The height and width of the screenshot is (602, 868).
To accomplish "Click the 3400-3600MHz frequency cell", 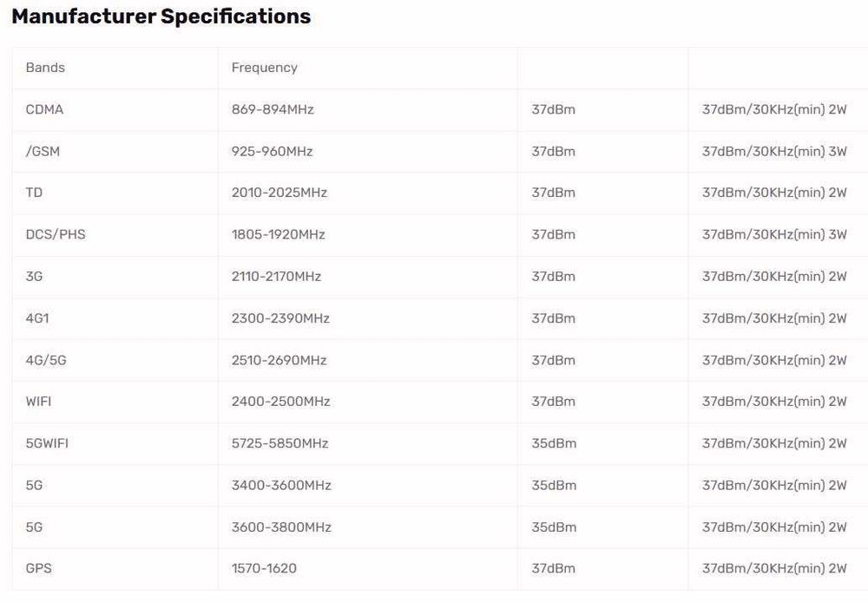I will (x=281, y=485).
